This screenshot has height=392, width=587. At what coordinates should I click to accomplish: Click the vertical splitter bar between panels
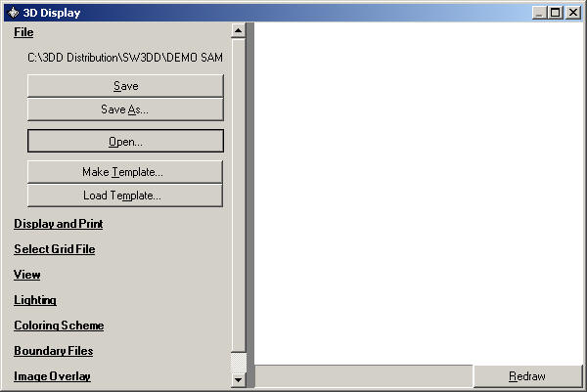tap(250, 205)
